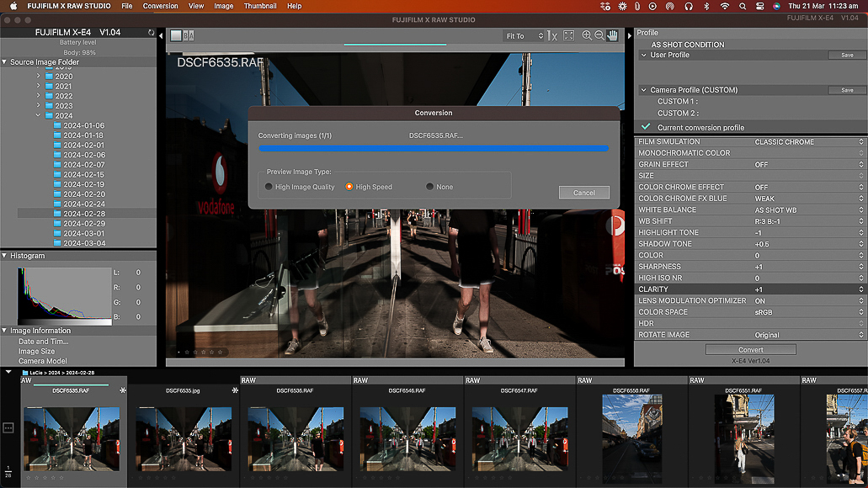The width and height of the screenshot is (868, 488).
Task: Click the filmstrip layout icon at left
Action: 8,427
